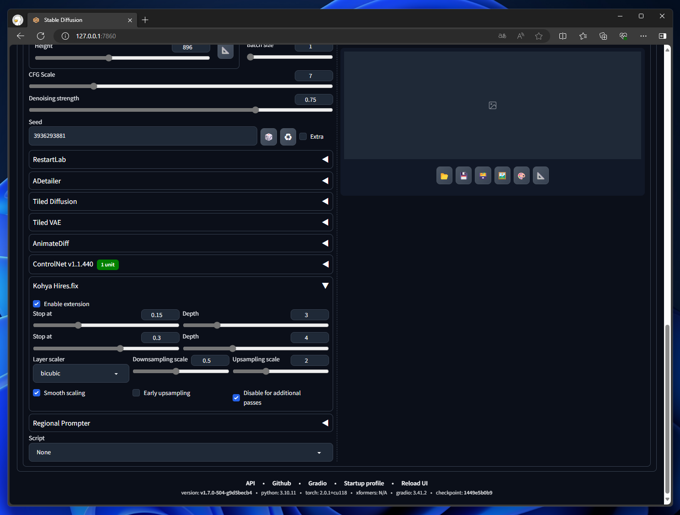Click the CFG Scale slider
Viewport: 680px width, 515px height.
[x=180, y=86]
